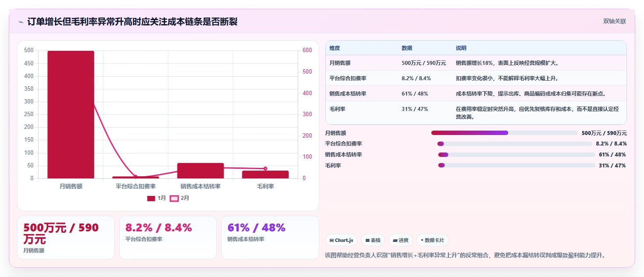This screenshot has width=644, height=277.
Task: Click the explanation starting 成本结转率下降
Action: [x=531, y=94]
